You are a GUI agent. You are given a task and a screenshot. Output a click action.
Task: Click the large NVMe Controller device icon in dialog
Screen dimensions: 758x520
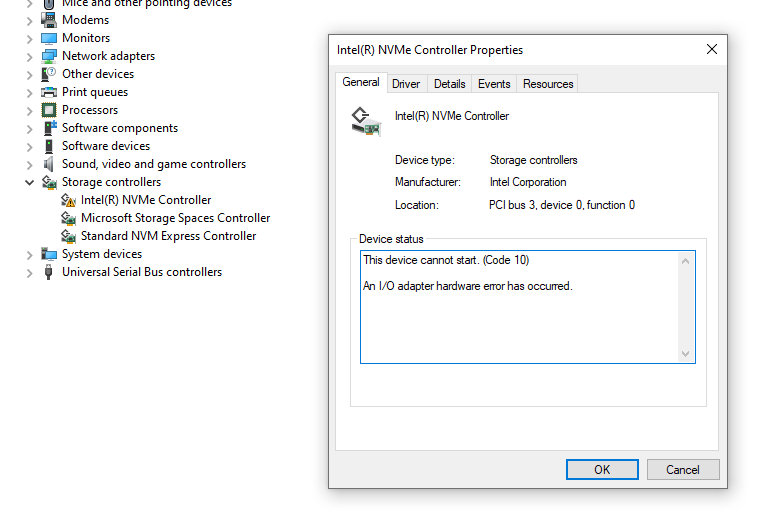tap(366, 121)
